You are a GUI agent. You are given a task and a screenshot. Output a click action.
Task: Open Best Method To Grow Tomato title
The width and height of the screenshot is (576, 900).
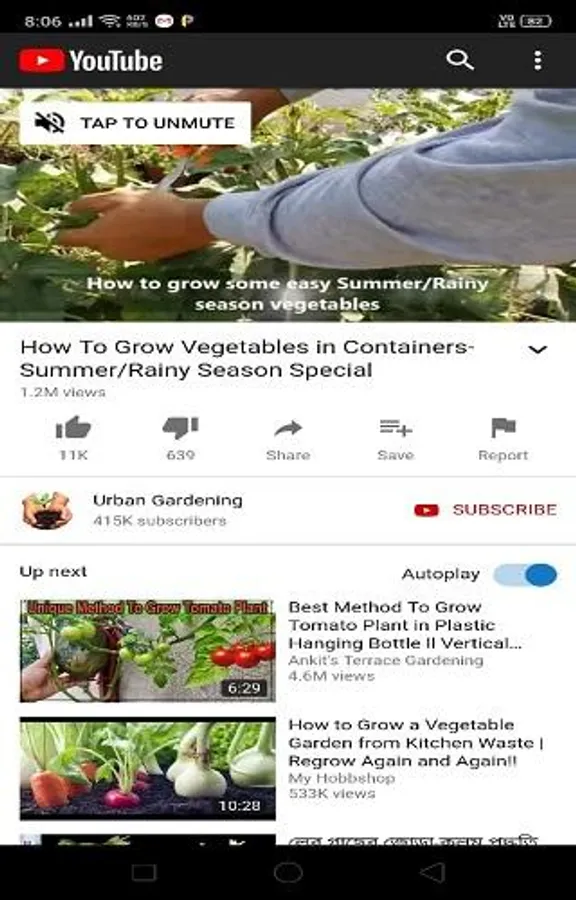click(404, 625)
